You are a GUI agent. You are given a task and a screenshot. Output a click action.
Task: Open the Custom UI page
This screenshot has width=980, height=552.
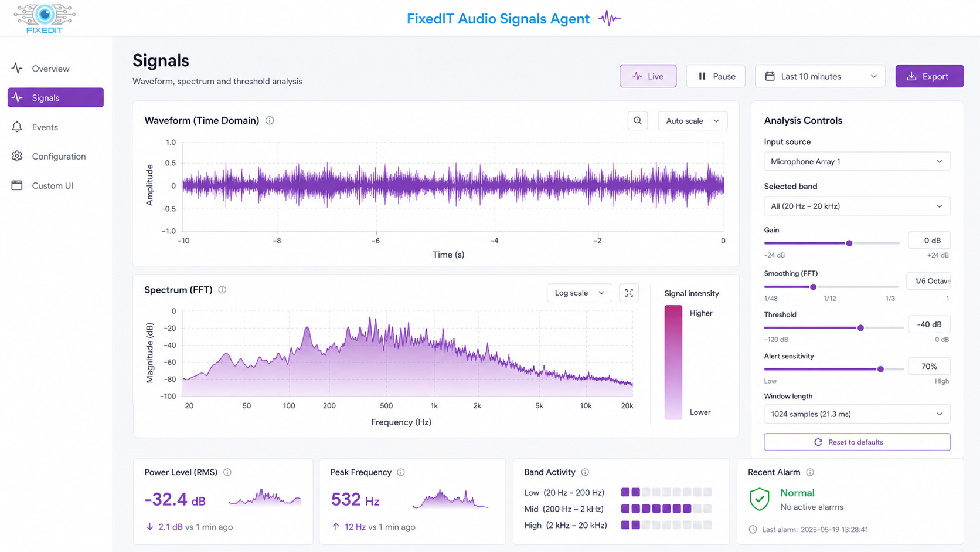(56, 185)
